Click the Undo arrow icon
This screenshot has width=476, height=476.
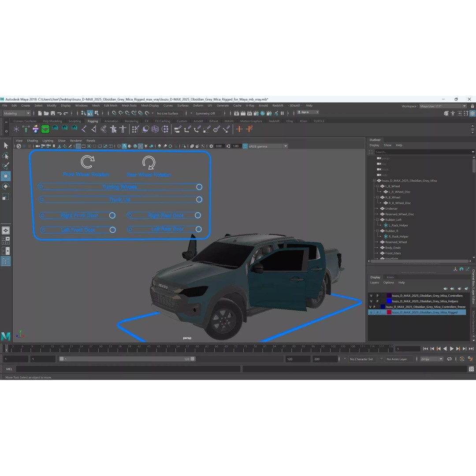[59, 113]
